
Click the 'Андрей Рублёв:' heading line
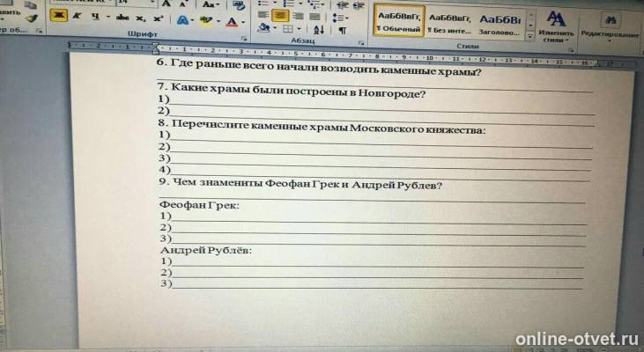coord(206,250)
